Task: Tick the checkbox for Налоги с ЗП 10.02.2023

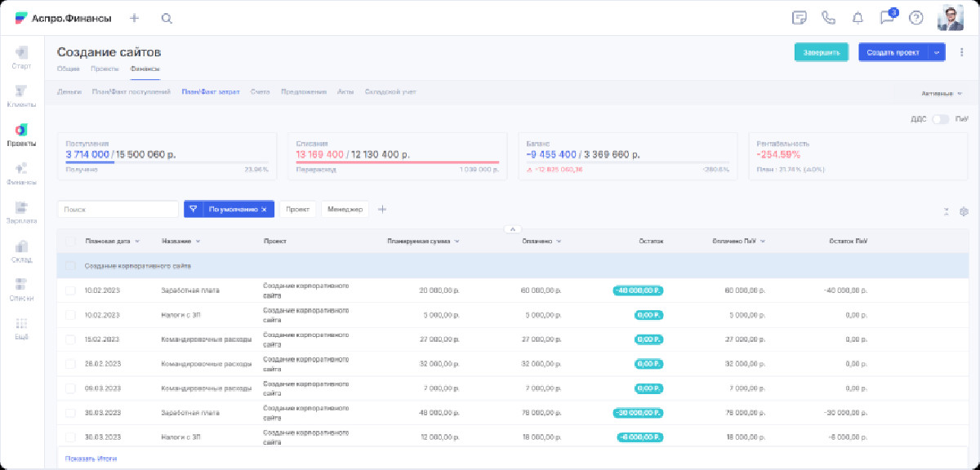Action: (x=70, y=314)
